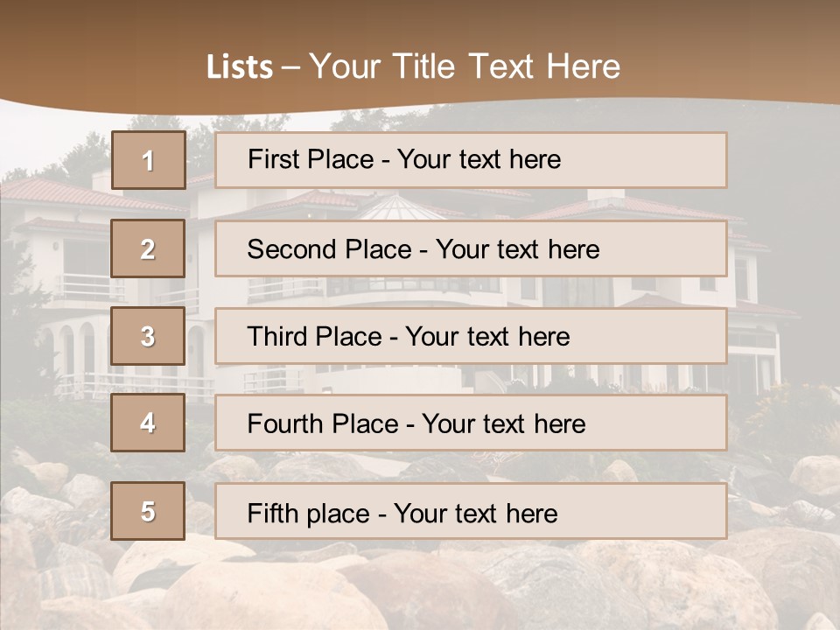Click the red tiled roof at upper left
Image resolution: width=840 pixels, height=630 pixels.
tap(52, 192)
